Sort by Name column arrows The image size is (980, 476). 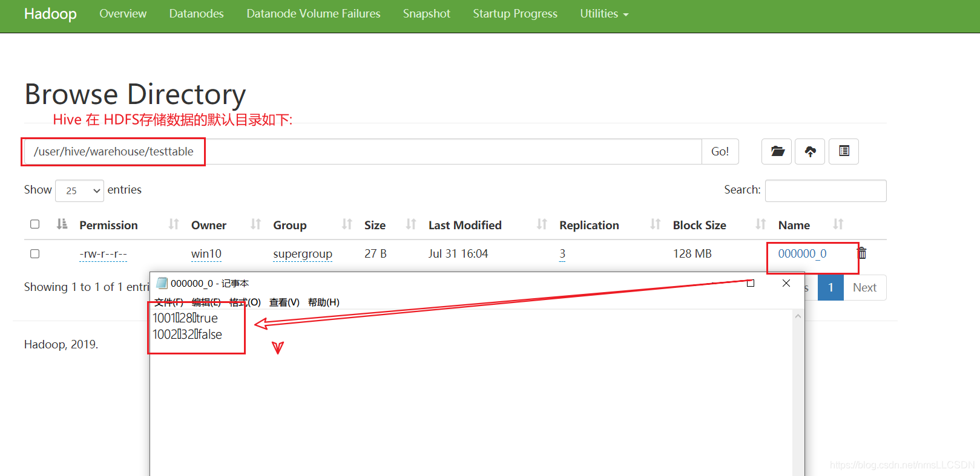tap(838, 224)
